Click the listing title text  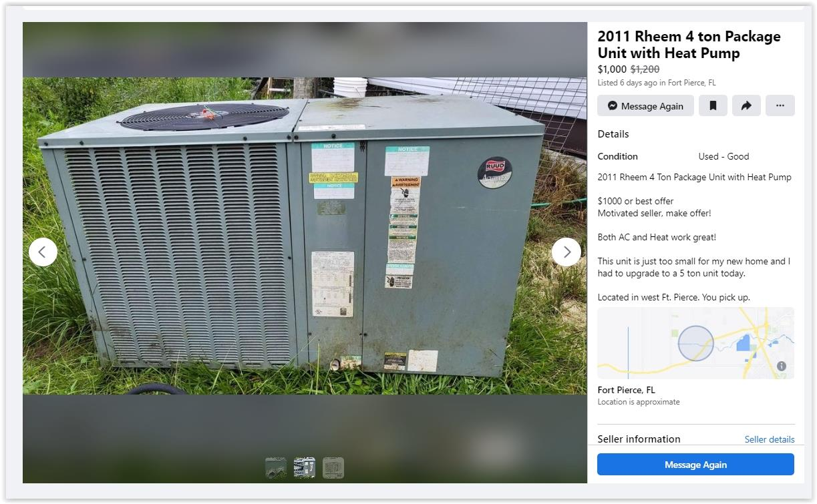[689, 45]
